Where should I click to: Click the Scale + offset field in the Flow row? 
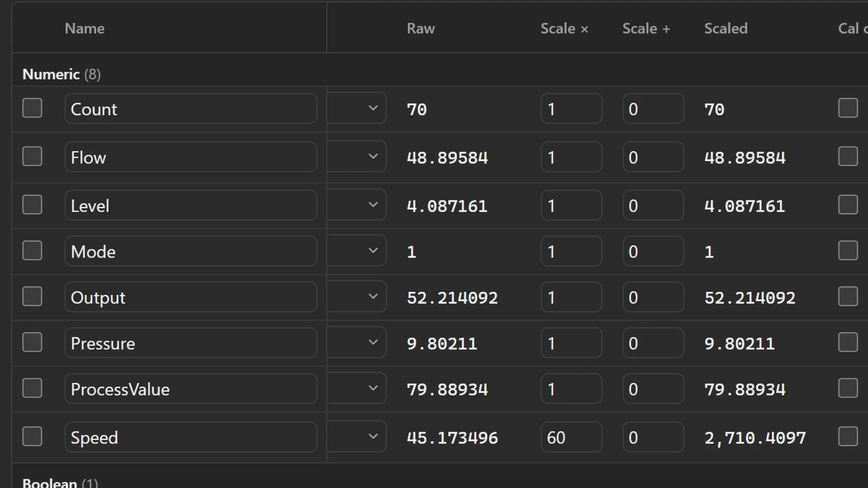pos(653,157)
